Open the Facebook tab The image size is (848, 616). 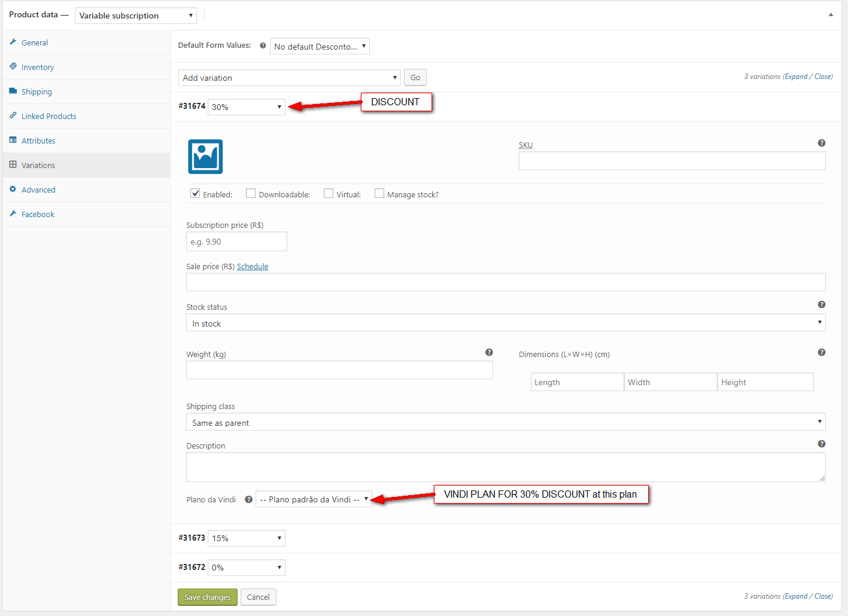click(86, 214)
